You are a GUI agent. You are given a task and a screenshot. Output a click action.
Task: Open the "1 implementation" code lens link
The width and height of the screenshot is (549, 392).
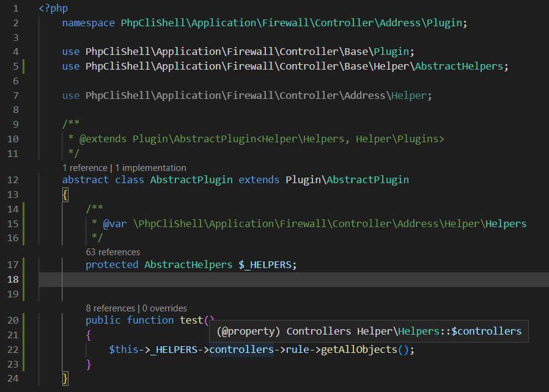coord(150,167)
